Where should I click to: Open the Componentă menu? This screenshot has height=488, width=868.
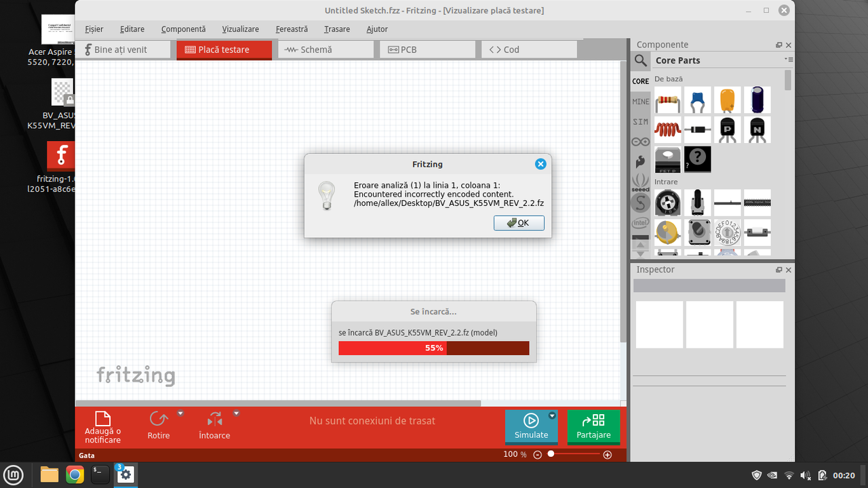coord(183,29)
